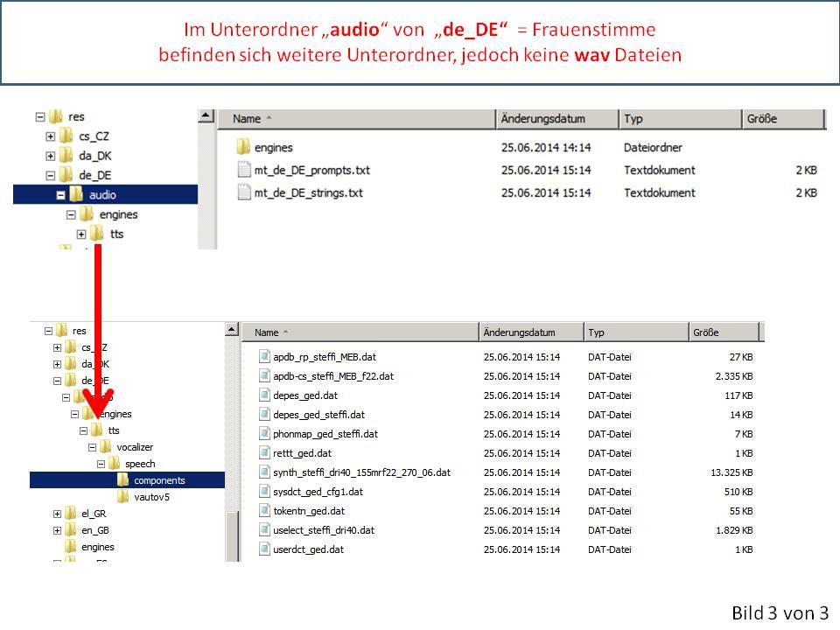
Task: Sort by Typ column in lower list
Action: [x=635, y=332]
